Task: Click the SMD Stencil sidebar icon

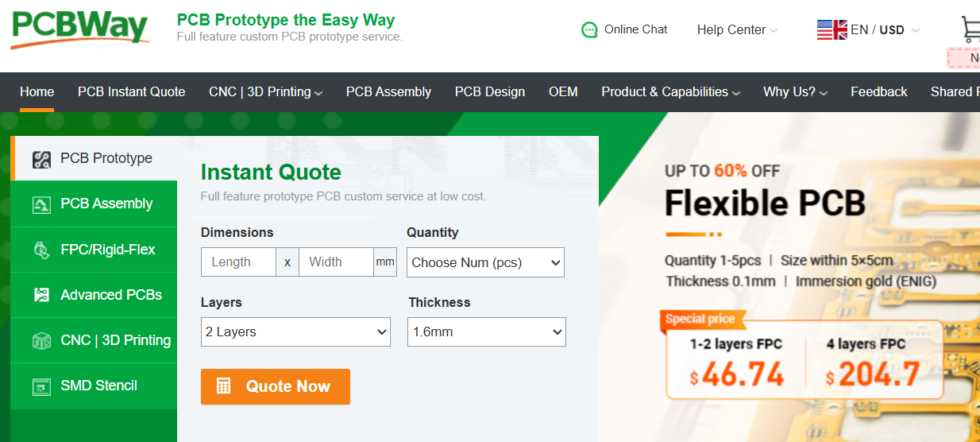Action: 41,386
